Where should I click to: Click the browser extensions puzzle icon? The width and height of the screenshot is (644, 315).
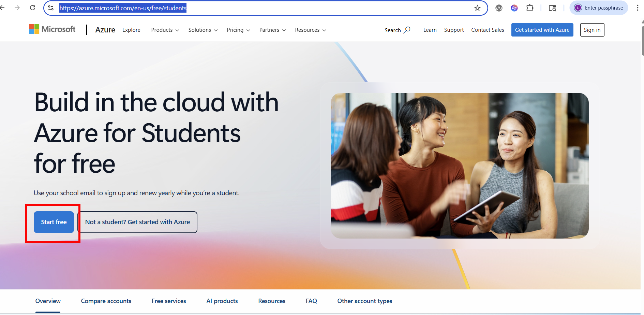(x=530, y=8)
